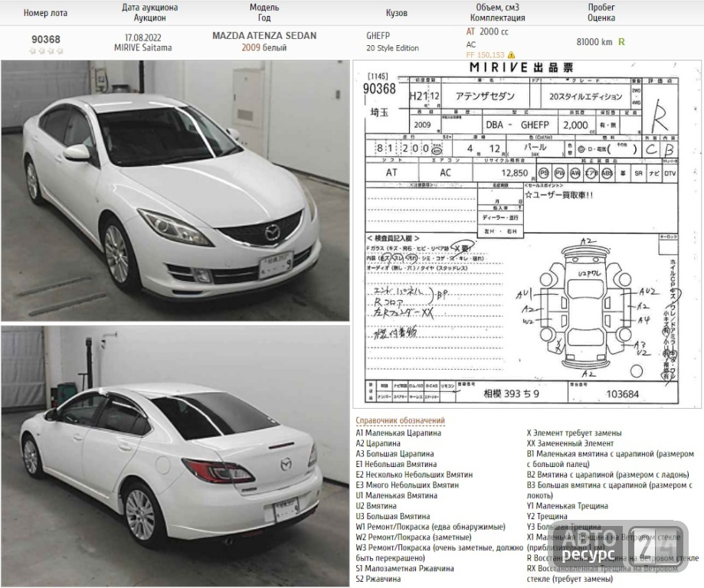Click 'A3 Большая Царапина' legend entry
Image resolution: width=704 pixels, height=588 pixels.
click(x=395, y=454)
